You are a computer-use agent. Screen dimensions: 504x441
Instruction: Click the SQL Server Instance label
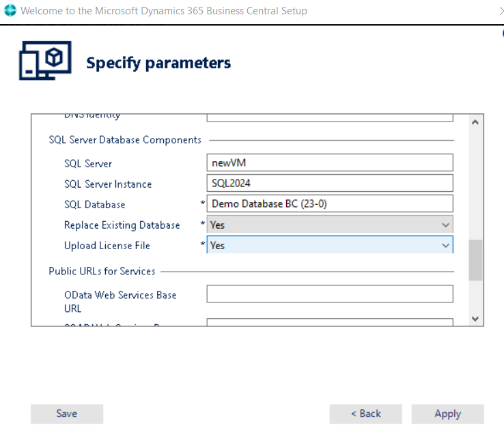(108, 184)
